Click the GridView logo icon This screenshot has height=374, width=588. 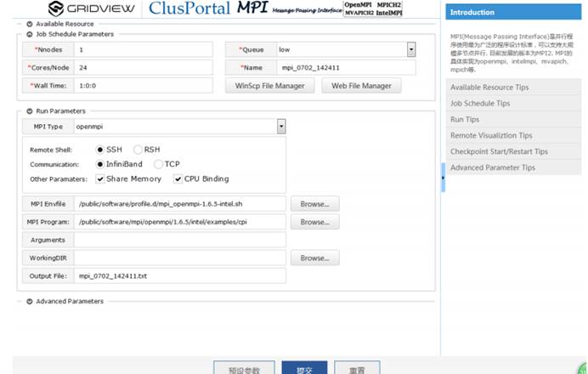[55, 8]
